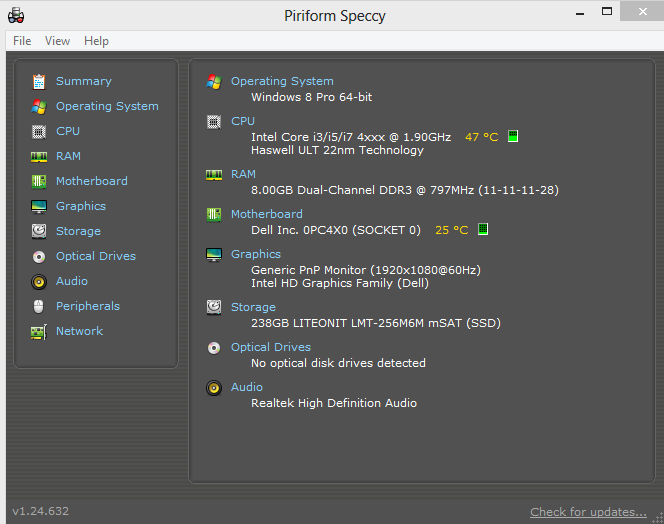Viewport: 664px width, 524px height.
Task: Click 'Intel HD Graphics Family (Dell)' text
Action: [340, 283]
